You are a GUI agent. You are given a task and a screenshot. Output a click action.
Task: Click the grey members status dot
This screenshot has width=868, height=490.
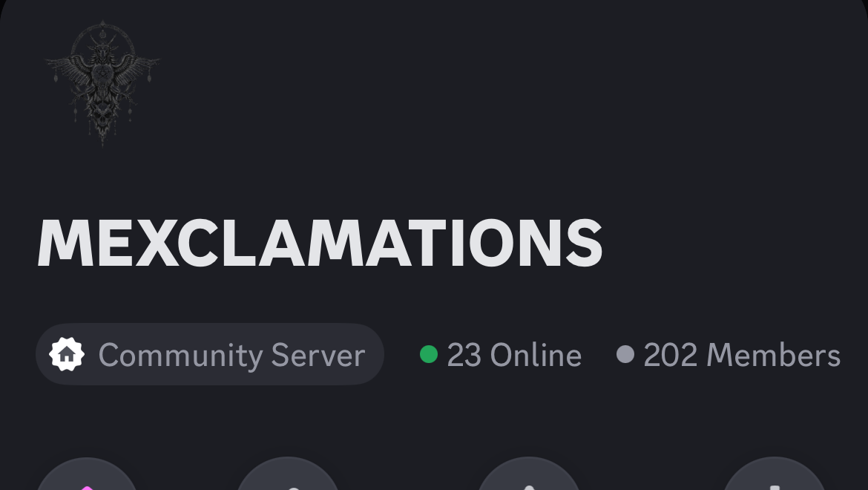[x=625, y=354]
